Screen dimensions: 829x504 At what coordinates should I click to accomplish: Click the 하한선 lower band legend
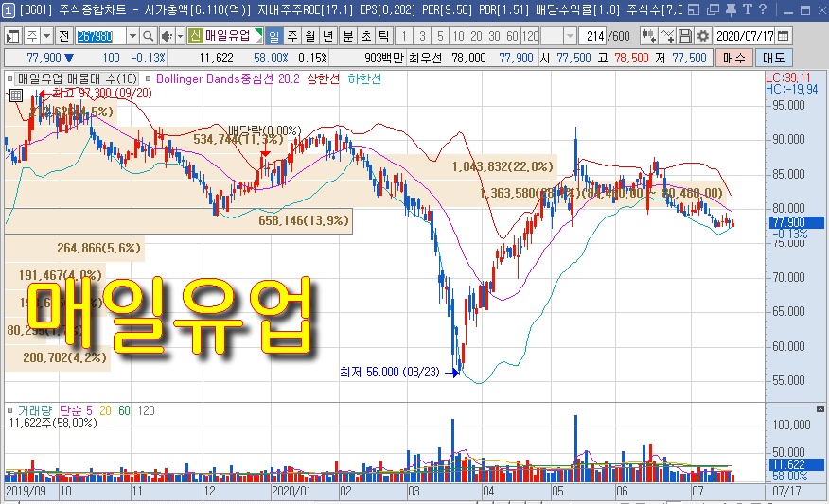click(x=364, y=79)
